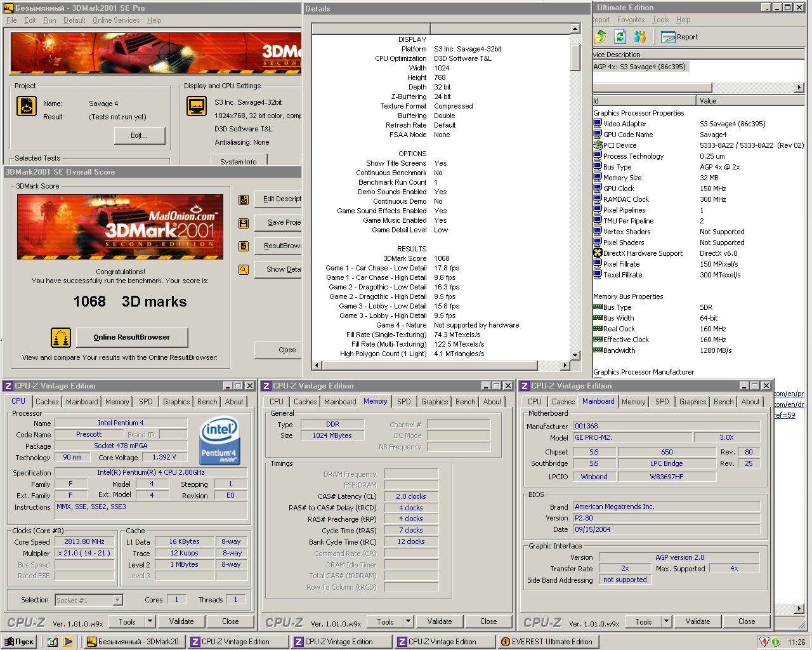Open the Start (Пуск) menu

[19, 642]
